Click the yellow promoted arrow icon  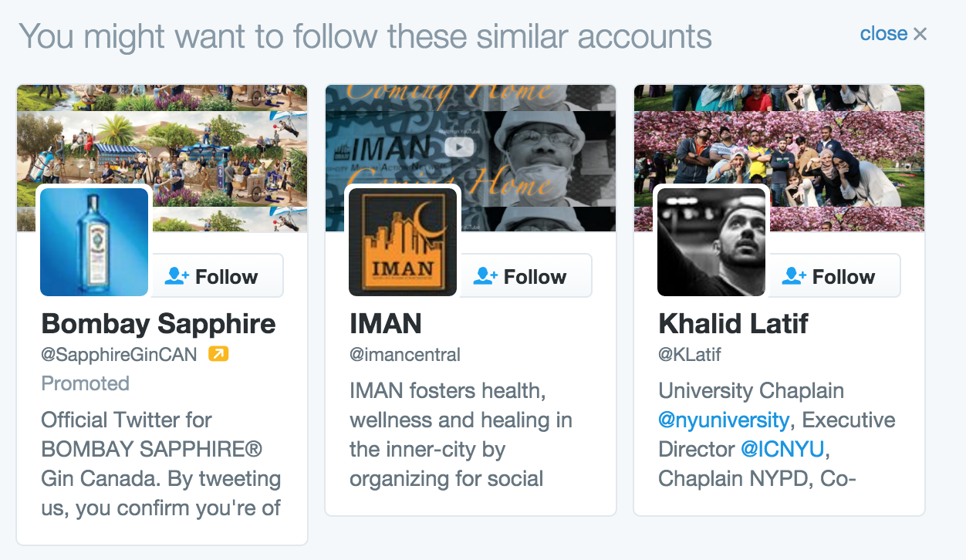[219, 354]
